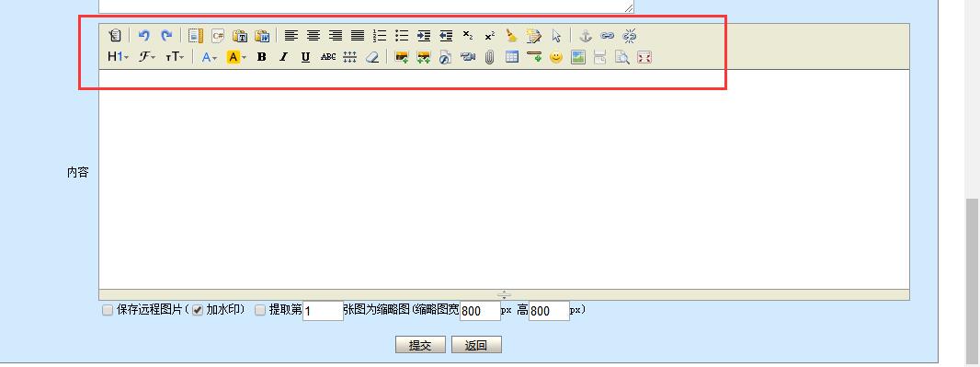Insert a hyperlink
The width and height of the screenshot is (980, 367).
click(608, 36)
